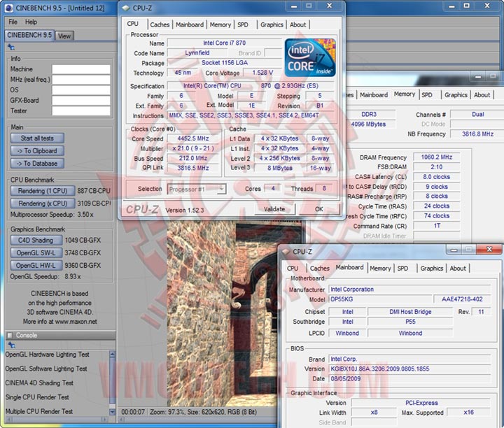The image size is (504, 428).
Task: Run the Rendering (1 CPU) benchmark
Action: (43, 191)
